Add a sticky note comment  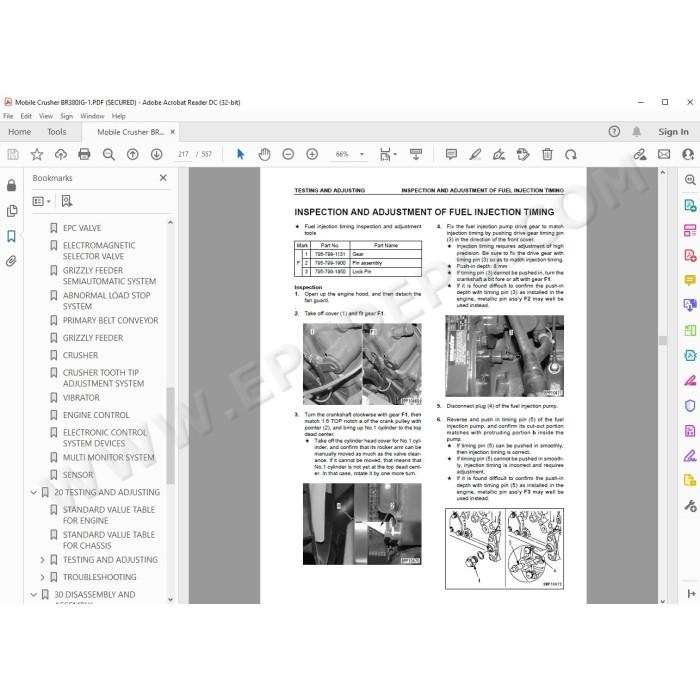[451, 154]
